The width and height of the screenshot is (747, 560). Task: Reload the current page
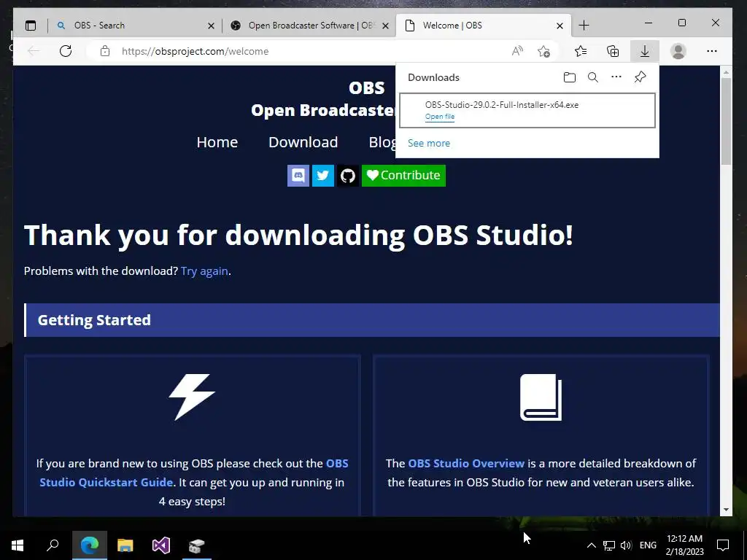[65, 51]
